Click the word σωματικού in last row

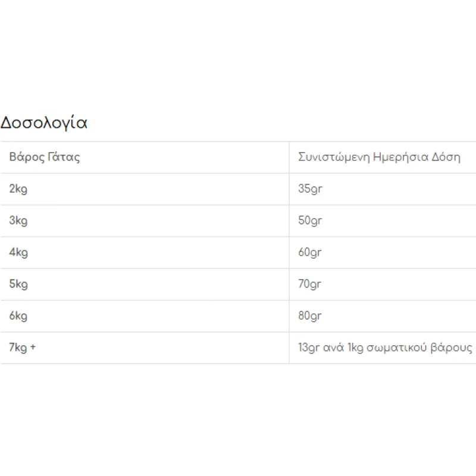397,348
